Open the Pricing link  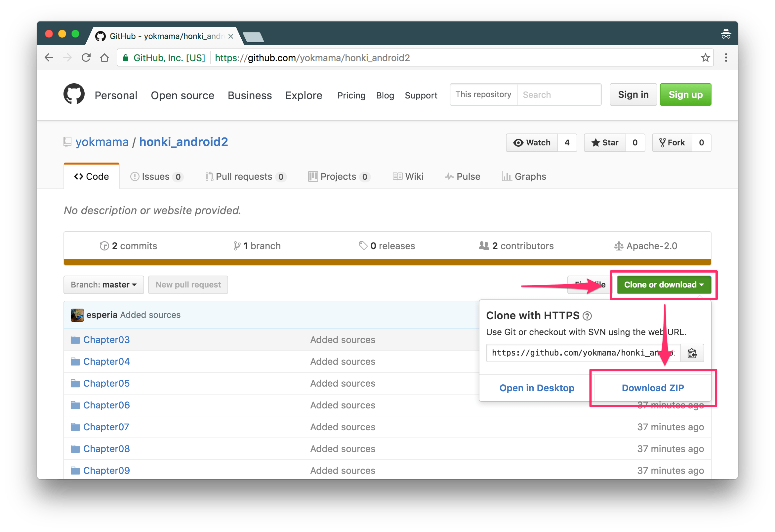click(x=351, y=95)
